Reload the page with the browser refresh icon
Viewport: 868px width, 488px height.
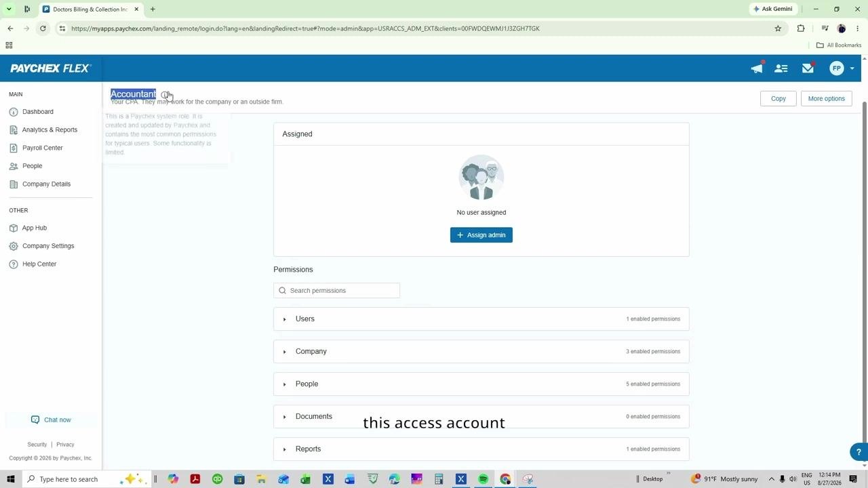coord(43,28)
